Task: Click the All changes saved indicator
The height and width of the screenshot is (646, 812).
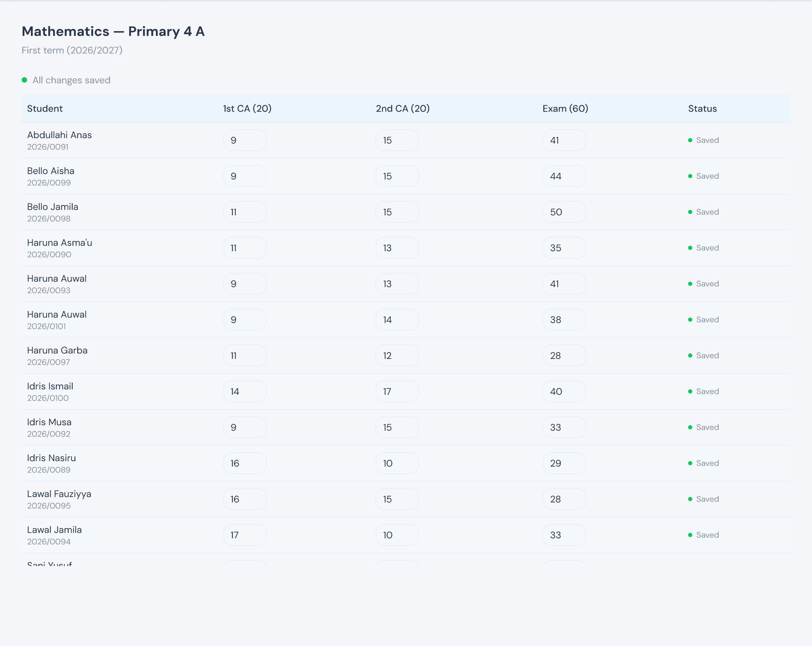Action: 66,80
